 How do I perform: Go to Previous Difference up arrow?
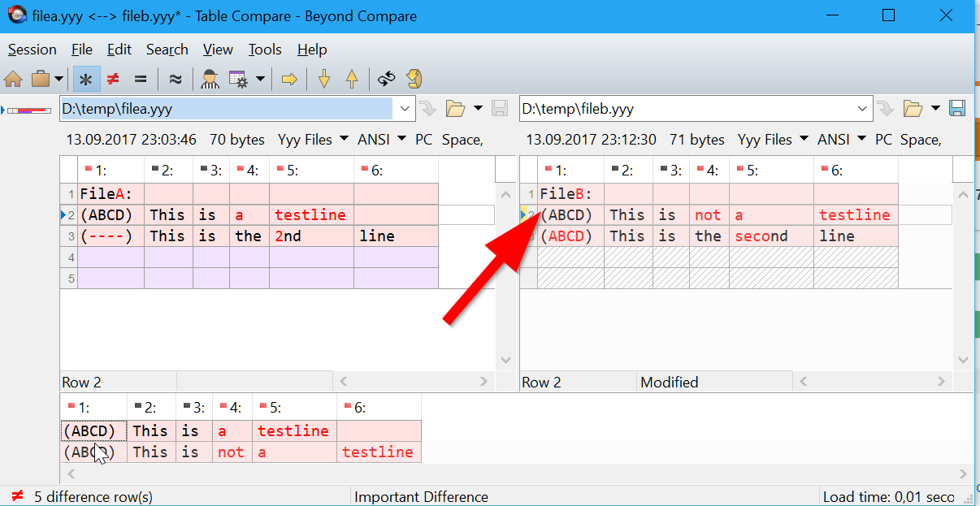pos(352,79)
